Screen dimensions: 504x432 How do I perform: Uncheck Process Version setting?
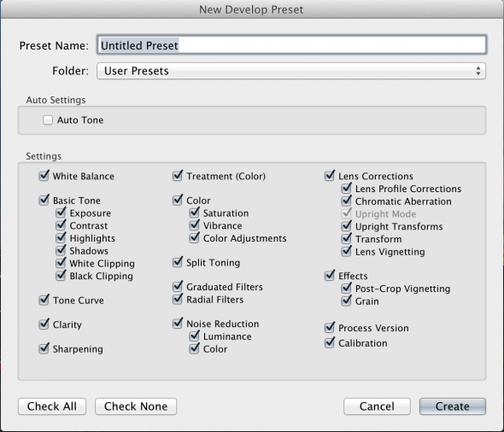(330, 328)
